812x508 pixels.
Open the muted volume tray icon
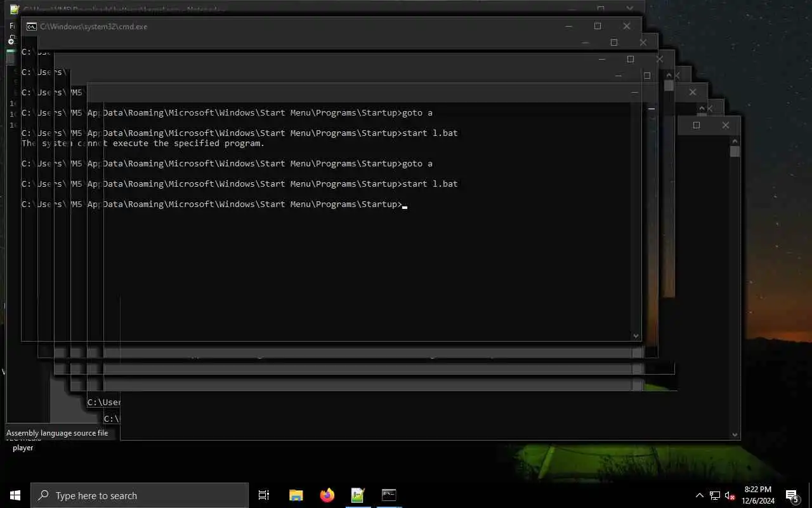click(x=730, y=495)
